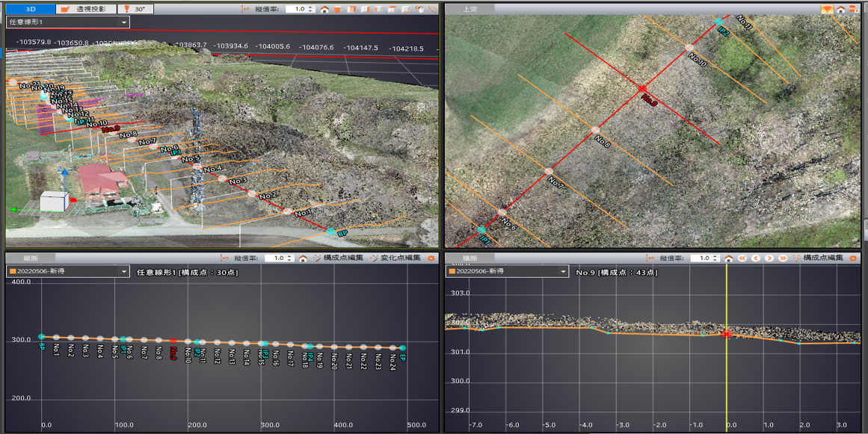Reset the aerial view with the home icon
Viewport: 868px width, 434px height.
[840, 9]
